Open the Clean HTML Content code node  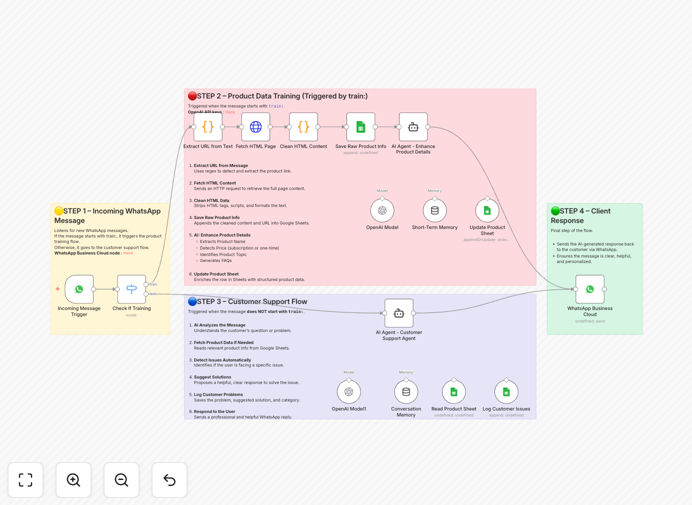click(303, 127)
